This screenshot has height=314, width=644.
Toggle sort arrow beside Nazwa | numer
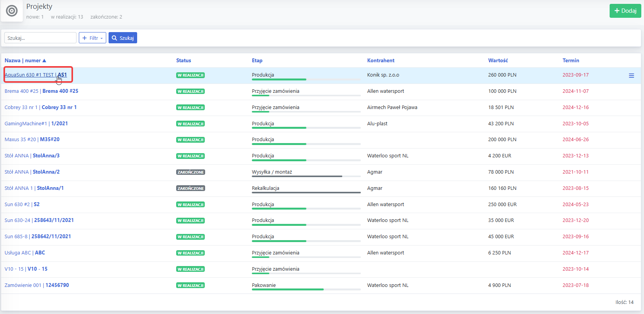[x=44, y=61]
